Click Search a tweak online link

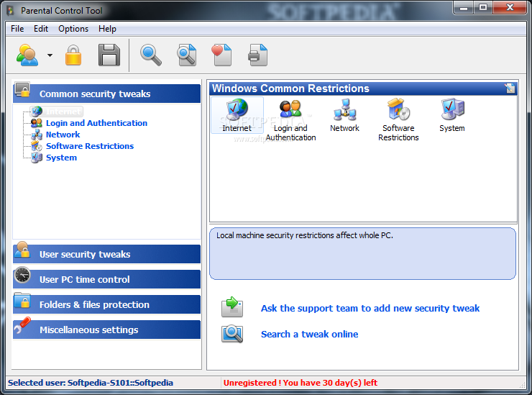(x=309, y=335)
